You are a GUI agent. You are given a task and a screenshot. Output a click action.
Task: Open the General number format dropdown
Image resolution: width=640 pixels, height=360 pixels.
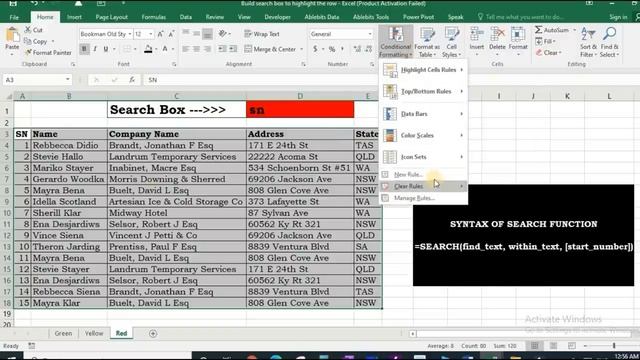point(370,34)
